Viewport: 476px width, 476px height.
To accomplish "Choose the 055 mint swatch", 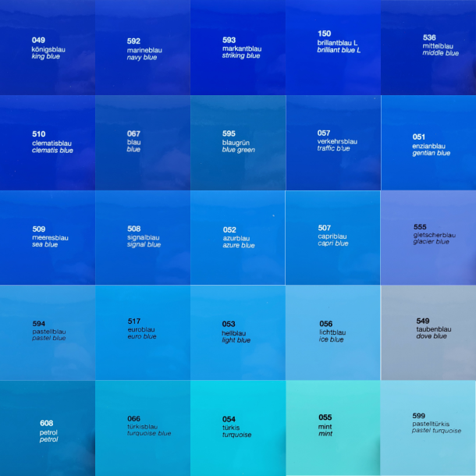I will pos(333,428).
